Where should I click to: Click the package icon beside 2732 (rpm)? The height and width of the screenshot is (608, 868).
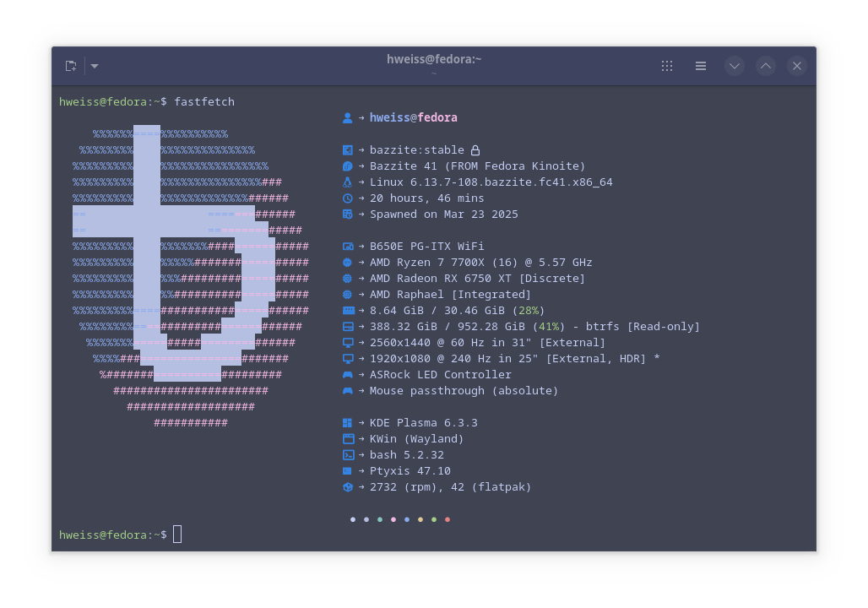pos(348,487)
